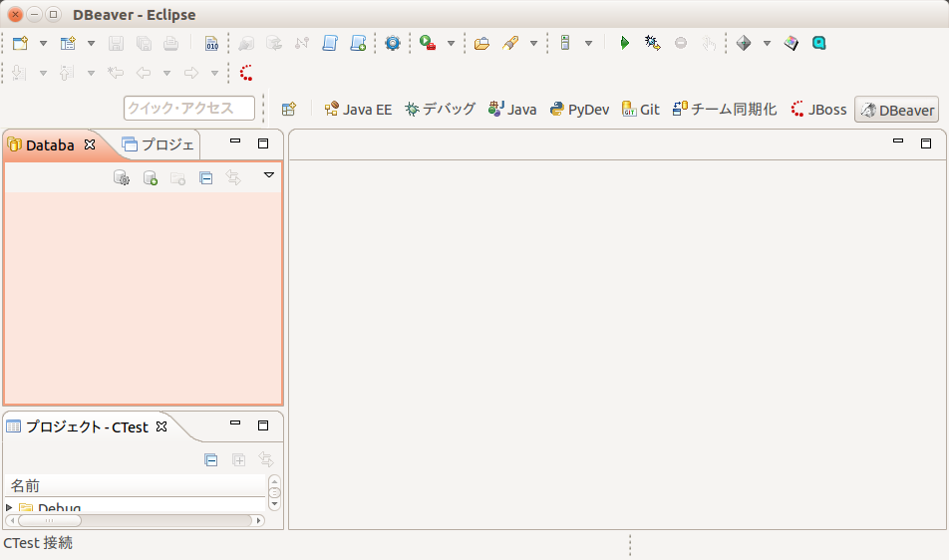Open SQL Editor scroll icon
The height and width of the screenshot is (560, 949).
point(330,43)
